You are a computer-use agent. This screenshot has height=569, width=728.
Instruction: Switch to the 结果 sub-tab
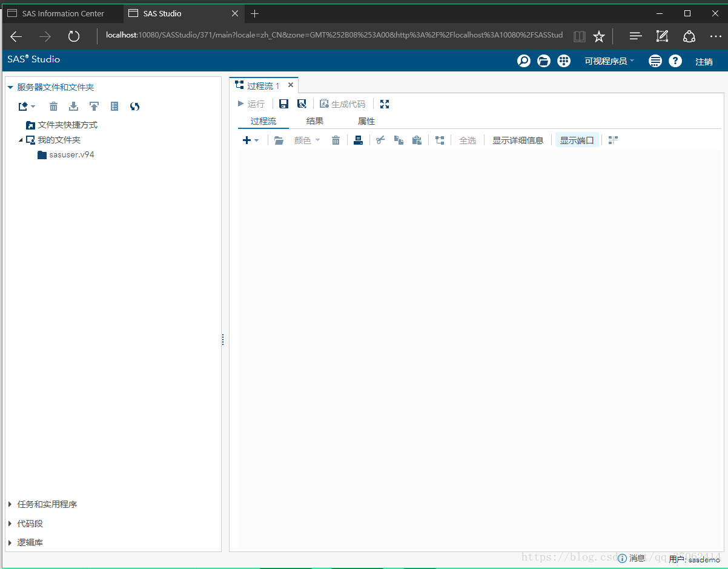pos(315,122)
